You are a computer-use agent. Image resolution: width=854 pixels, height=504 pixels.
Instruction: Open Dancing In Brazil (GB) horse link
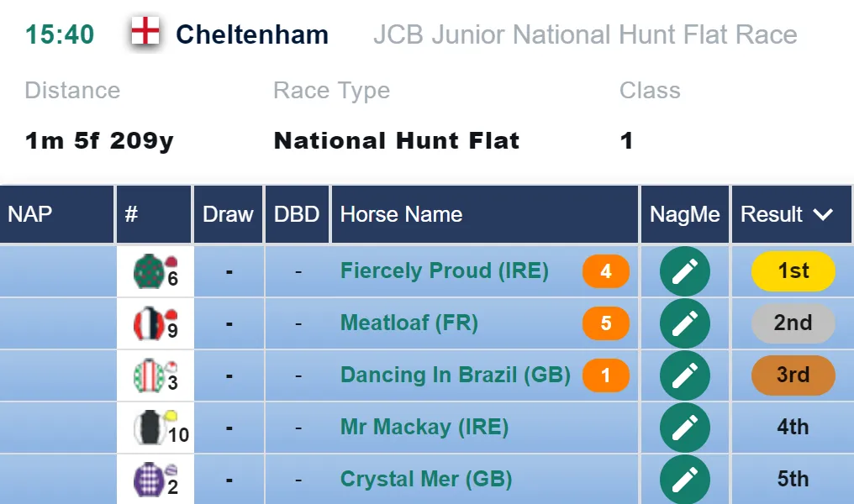pos(456,375)
